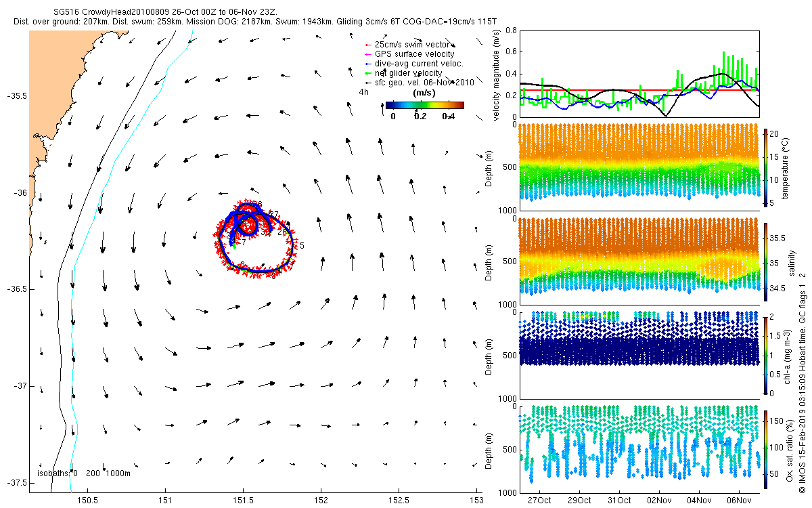
Task: Select the 'dive-avg current veloc.' legend entry
Action: [x=413, y=64]
